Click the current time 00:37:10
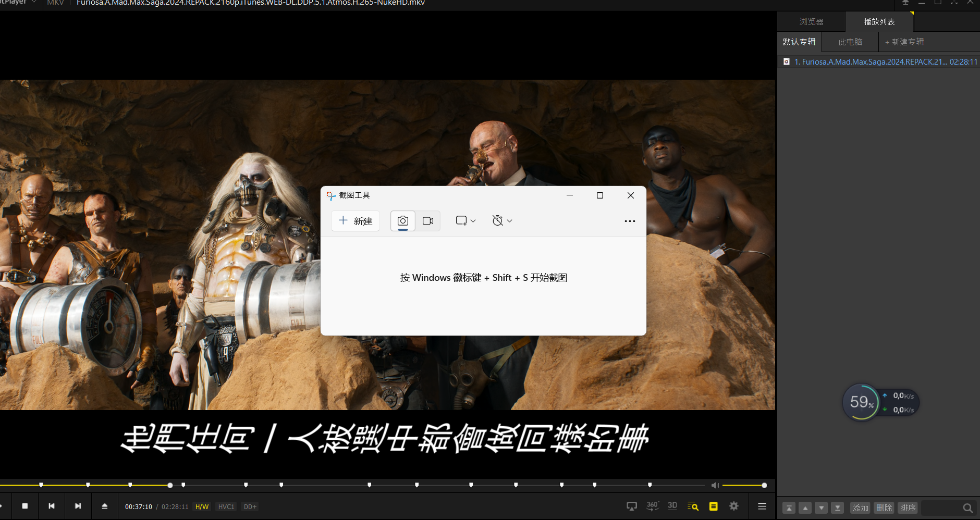The height and width of the screenshot is (520, 980). tap(139, 506)
